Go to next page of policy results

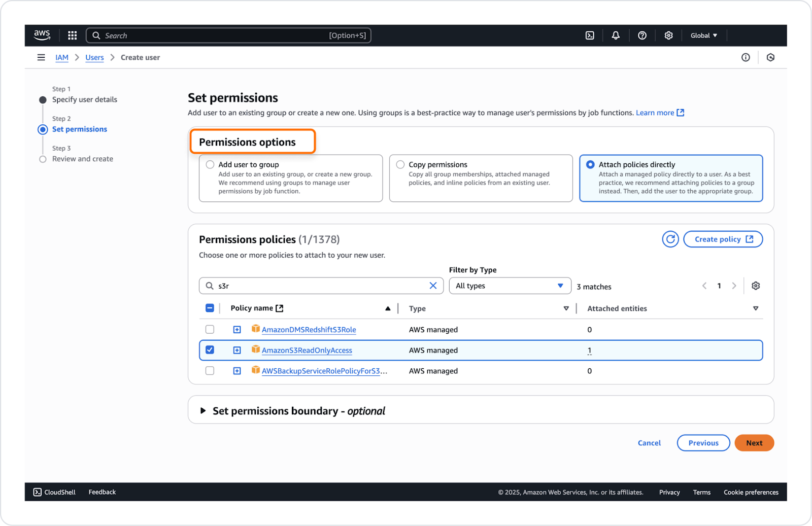click(734, 286)
